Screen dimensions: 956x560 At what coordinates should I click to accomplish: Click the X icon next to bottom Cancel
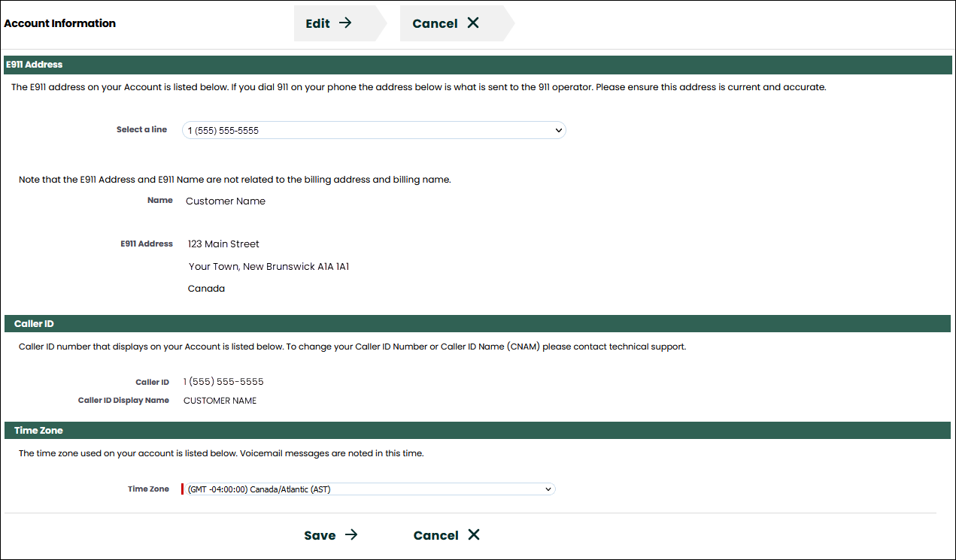coord(474,534)
